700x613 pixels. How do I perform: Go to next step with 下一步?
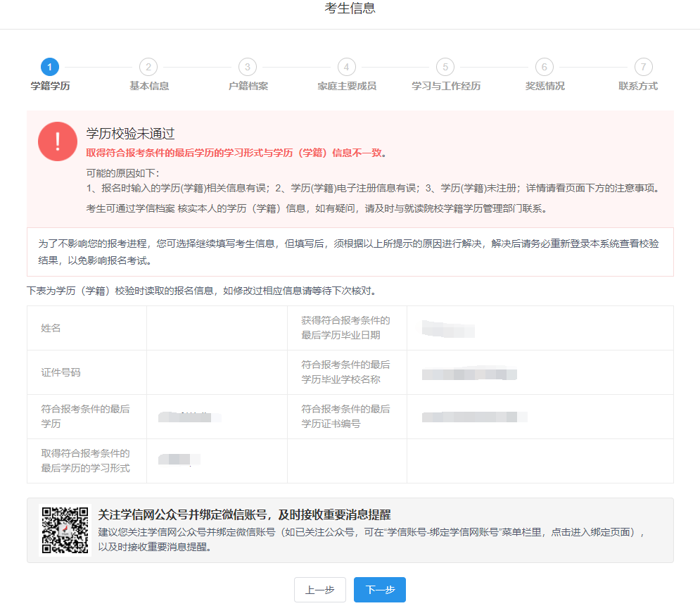coord(379,590)
